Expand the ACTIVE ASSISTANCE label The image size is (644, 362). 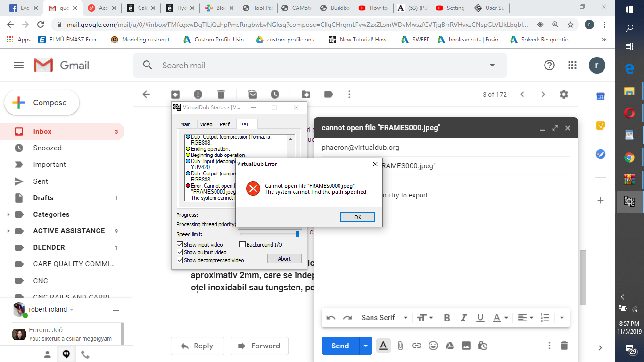point(8,231)
